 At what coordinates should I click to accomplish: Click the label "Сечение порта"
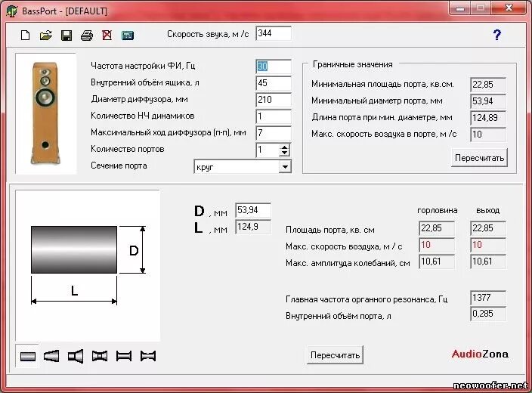tap(119, 166)
